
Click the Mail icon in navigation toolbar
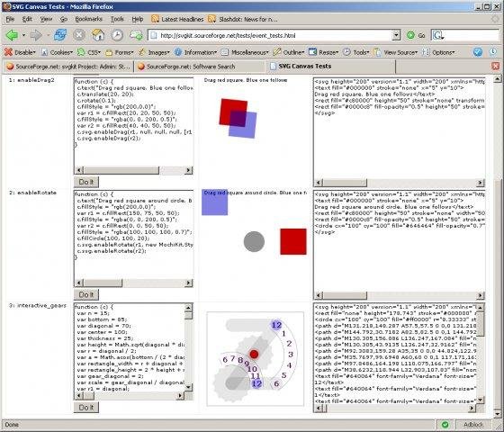tap(136, 35)
